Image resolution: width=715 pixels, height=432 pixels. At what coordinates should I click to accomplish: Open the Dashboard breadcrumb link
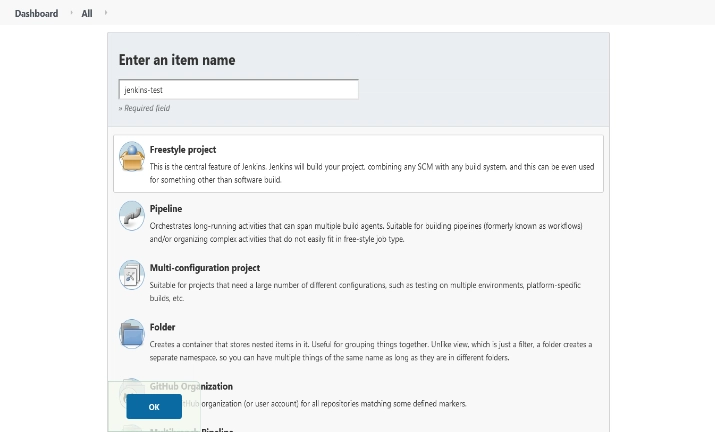click(36, 13)
